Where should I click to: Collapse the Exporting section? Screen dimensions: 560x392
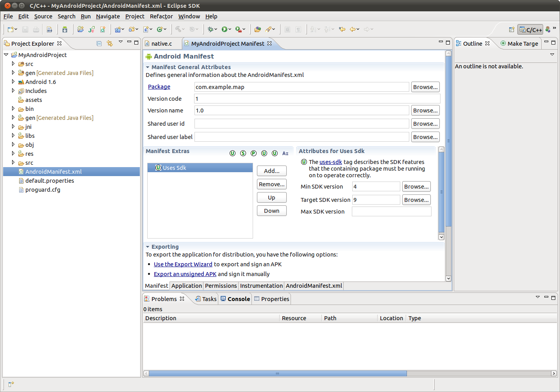click(148, 247)
